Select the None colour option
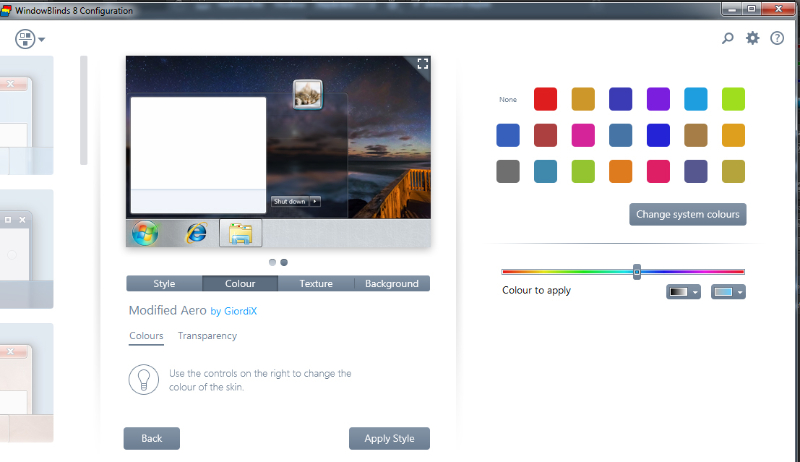The width and height of the screenshot is (800, 462). 508,99
